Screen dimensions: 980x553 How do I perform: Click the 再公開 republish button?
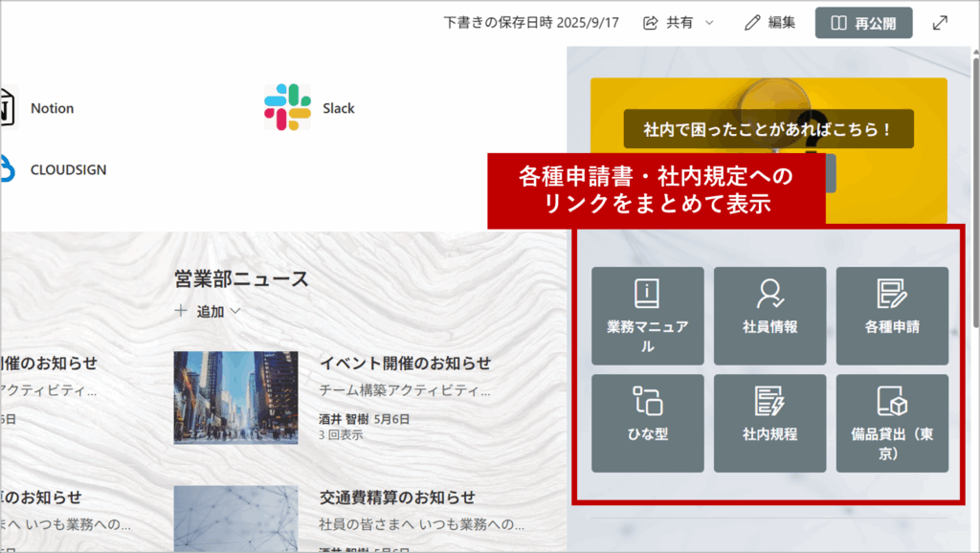click(x=863, y=23)
